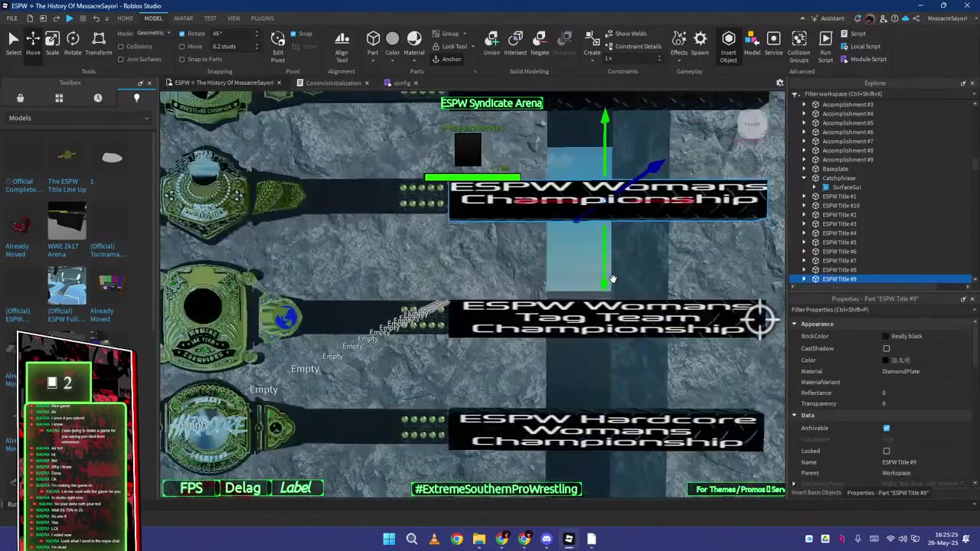The width and height of the screenshot is (980, 551).
Task: Collapse the Catchphrase tree node
Action: [x=804, y=178]
